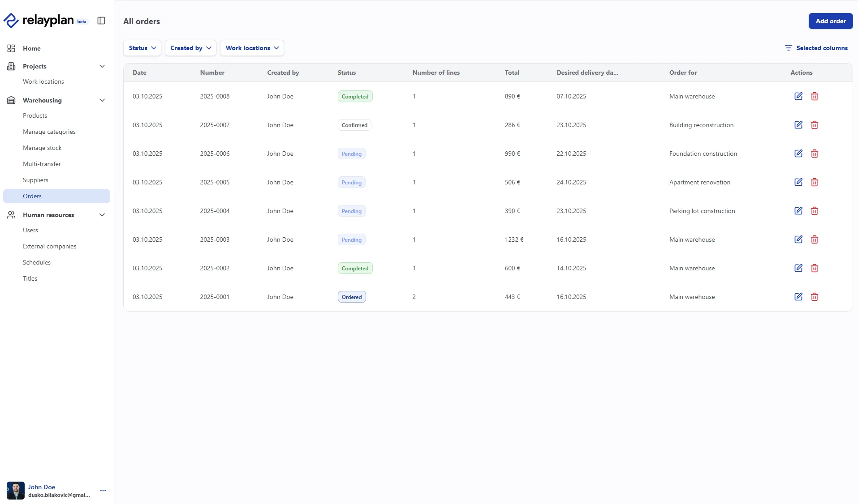Open Schedules page

pyautogui.click(x=37, y=262)
